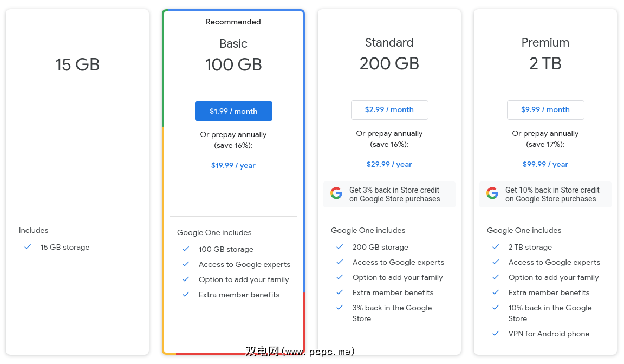
Task: Open the 10% back Store credit banner
Action: [551, 194]
